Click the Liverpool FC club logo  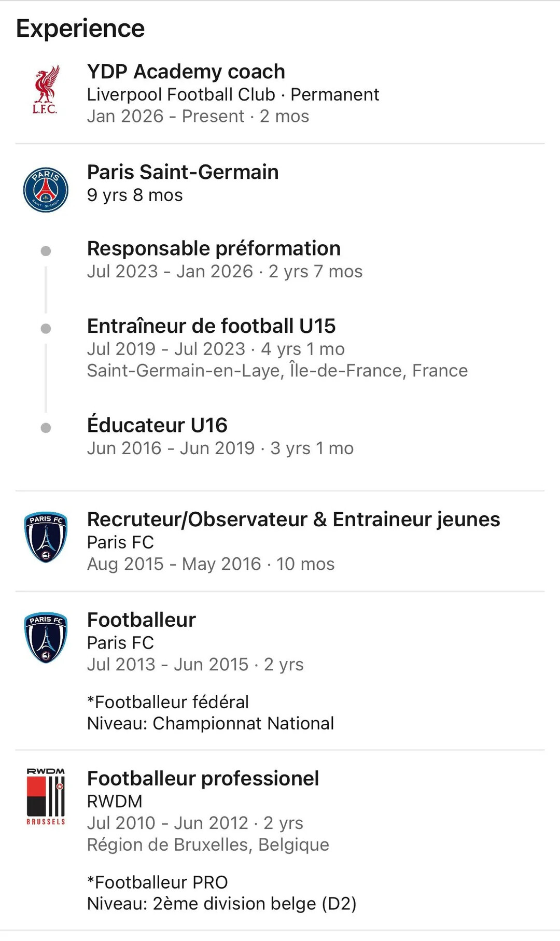(46, 89)
